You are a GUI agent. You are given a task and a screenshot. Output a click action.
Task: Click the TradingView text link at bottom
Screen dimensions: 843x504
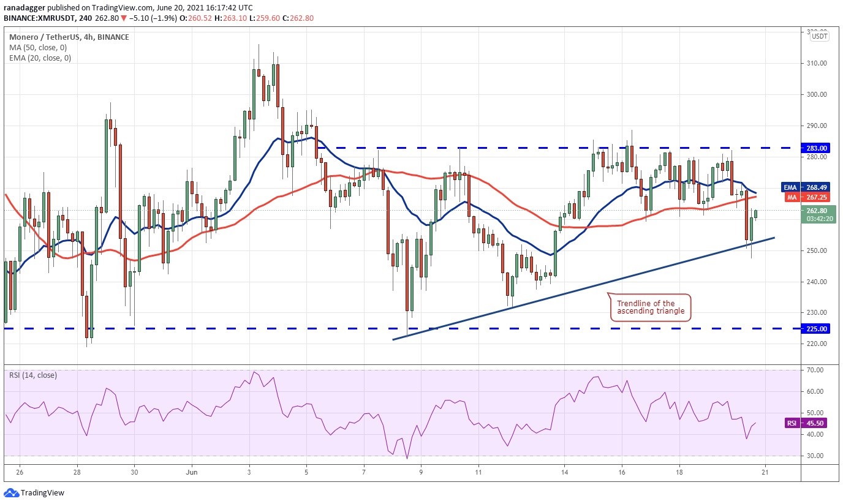(42, 493)
